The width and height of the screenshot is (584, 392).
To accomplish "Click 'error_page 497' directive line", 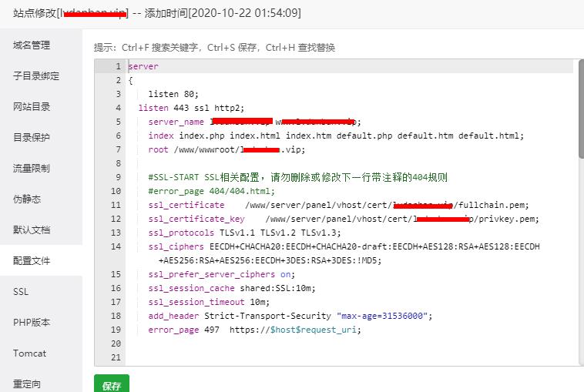I will 254,330.
